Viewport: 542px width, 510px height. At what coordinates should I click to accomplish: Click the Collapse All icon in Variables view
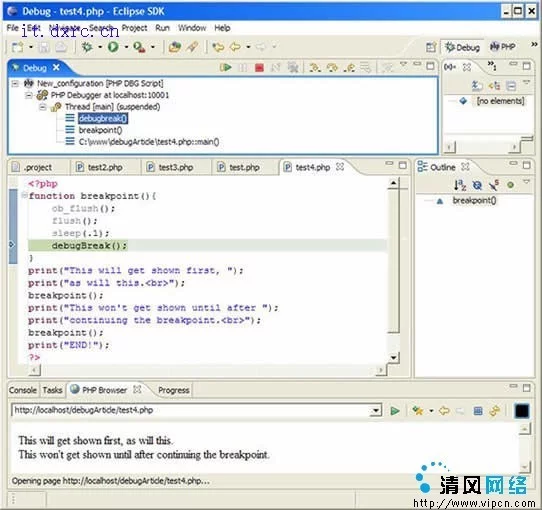511,85
